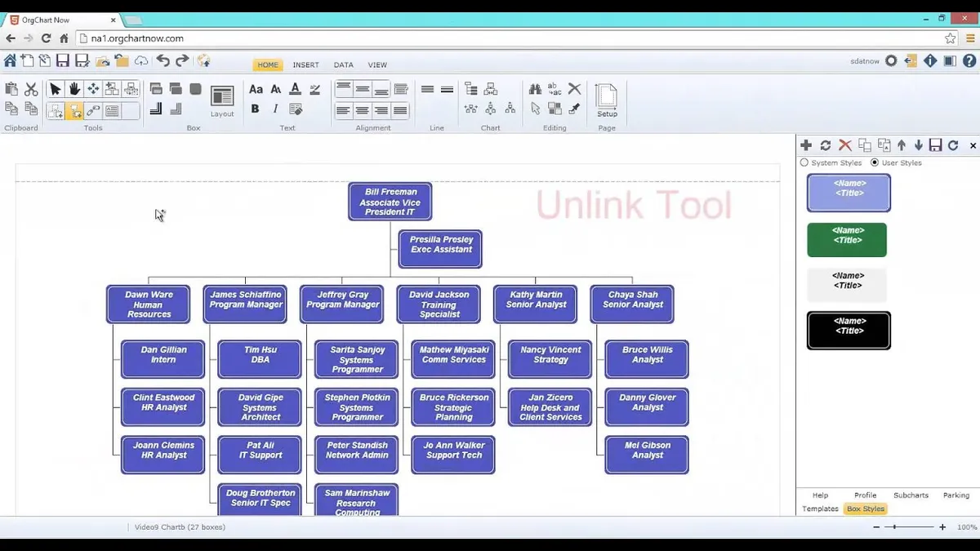The image size is (980, 551).
Task: Toggle the side panel display icon
Action: click(950, 60)
